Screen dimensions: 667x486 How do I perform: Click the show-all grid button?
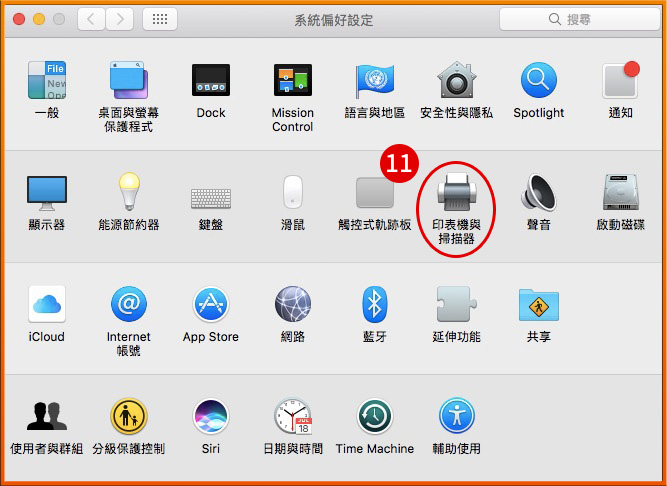click(160, 19)
